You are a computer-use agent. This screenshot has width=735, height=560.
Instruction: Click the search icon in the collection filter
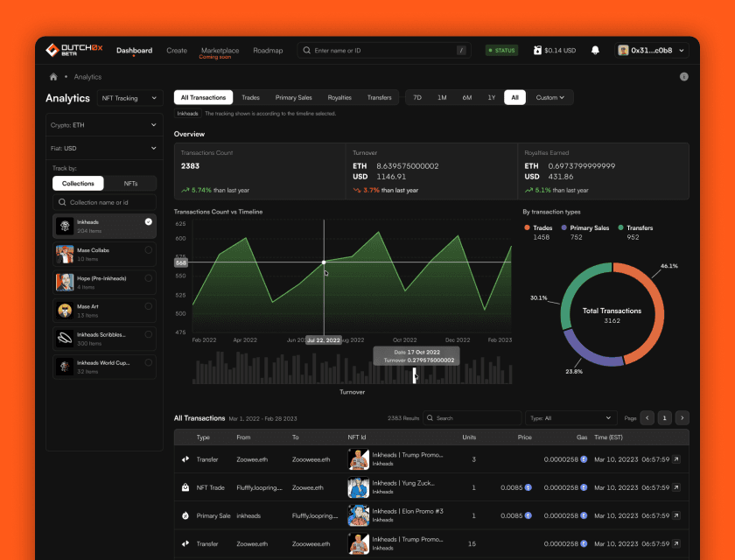(x=62, y=202)
